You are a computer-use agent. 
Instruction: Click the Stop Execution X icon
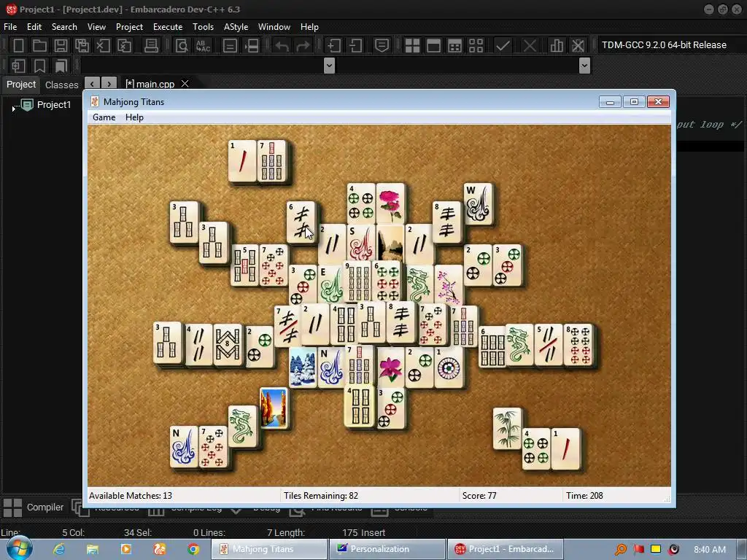[530, 45]
